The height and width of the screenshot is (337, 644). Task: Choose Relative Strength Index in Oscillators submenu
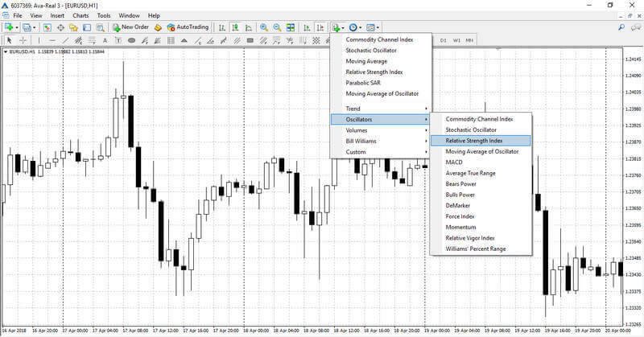[x=481, y=141]
